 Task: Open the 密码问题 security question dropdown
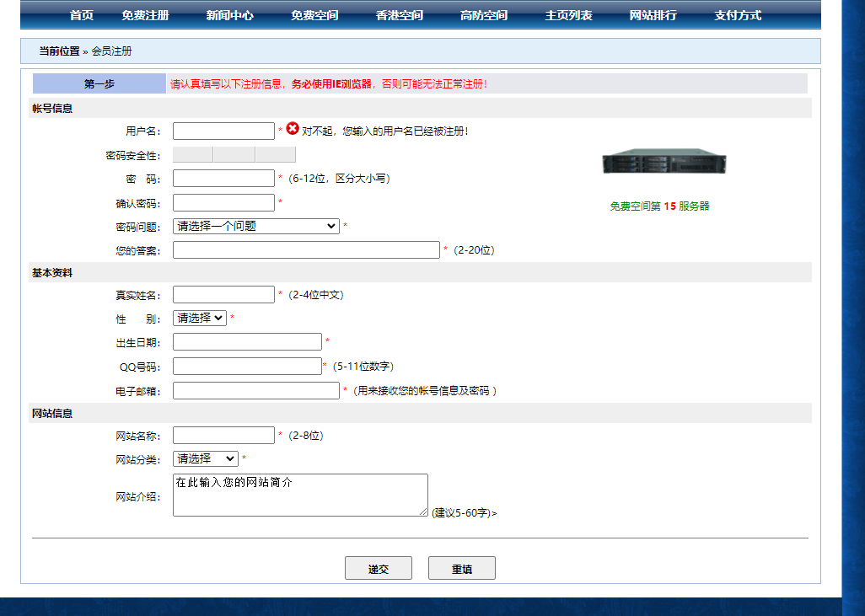pyautogui.click(x=255, y=225)
